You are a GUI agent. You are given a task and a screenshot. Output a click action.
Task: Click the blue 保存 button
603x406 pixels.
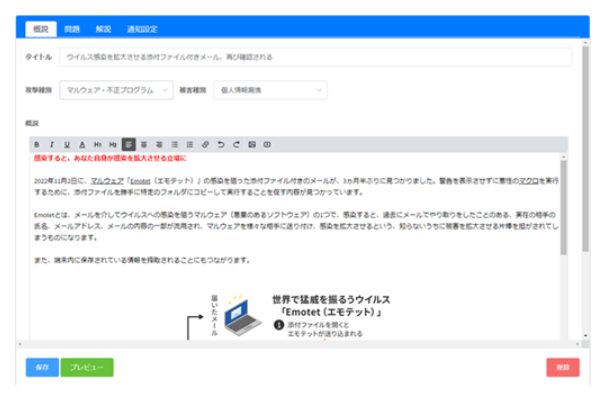(x=42, y=367)
